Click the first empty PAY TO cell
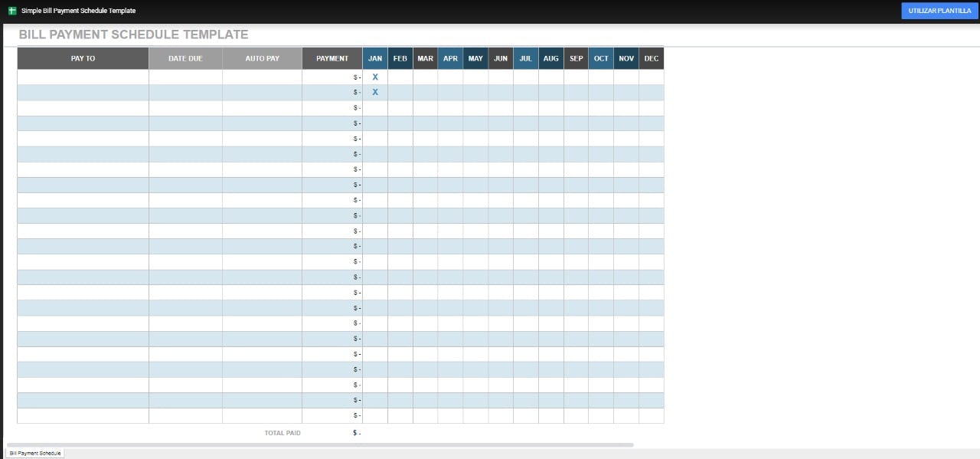The image size is (980, 459). point(83,77)
